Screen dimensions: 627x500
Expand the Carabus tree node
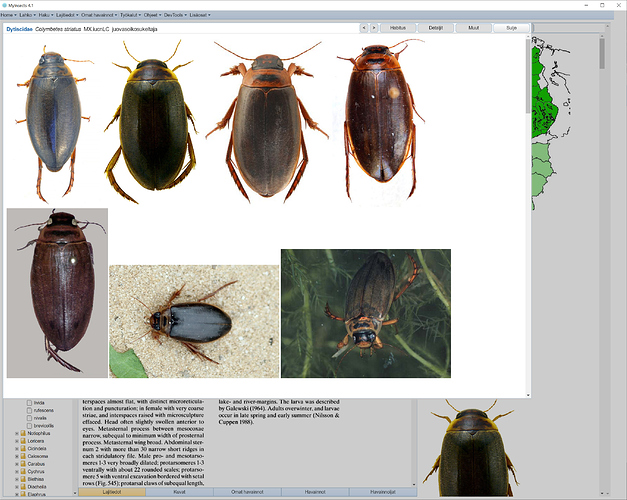17,464
